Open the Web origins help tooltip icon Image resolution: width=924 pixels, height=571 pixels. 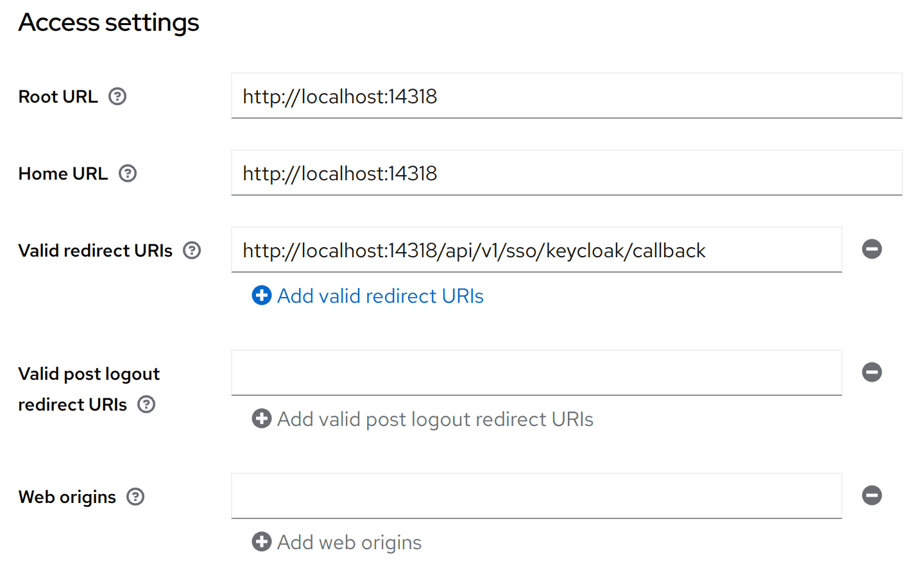135,497
